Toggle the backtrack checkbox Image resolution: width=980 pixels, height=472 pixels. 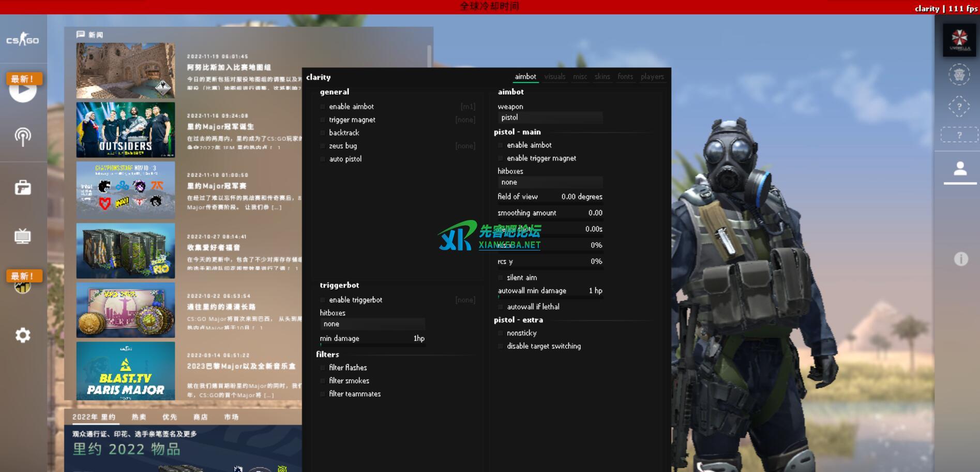tap(323, 133)
